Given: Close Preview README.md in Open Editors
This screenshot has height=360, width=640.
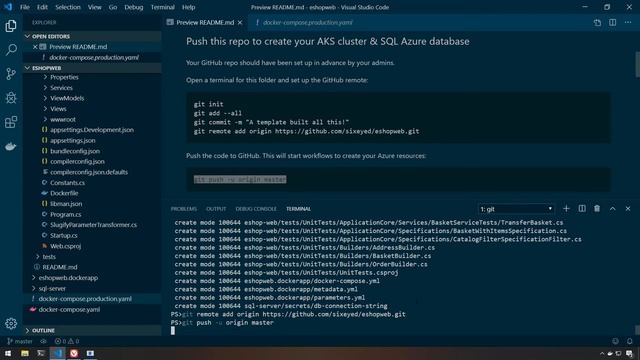Looking at the screenshot, I should (x=35, y=47).
